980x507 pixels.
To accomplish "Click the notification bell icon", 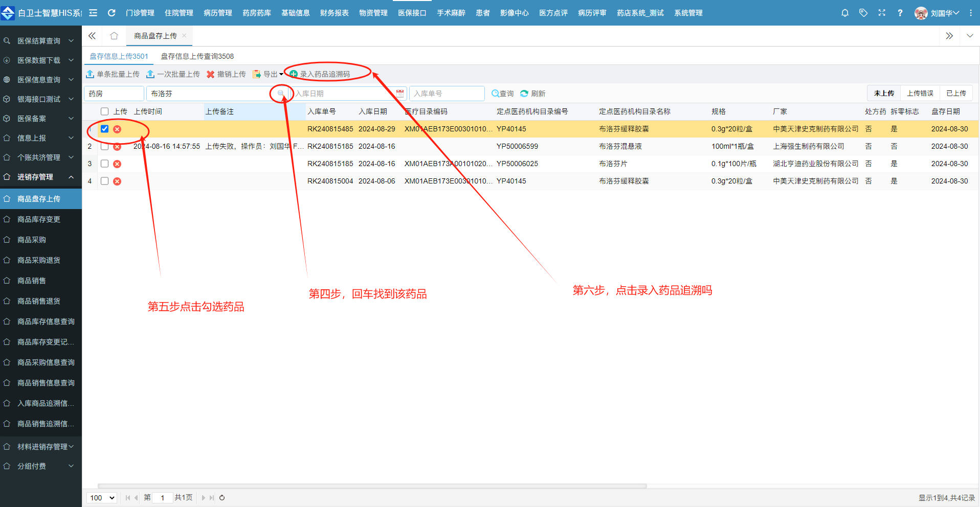I will pyautogui.click(x=844, y=13).
